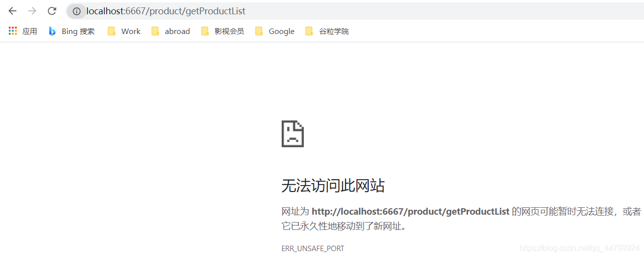
Task: Click the blog.csdn.net watermark text
Action: click(579, 248)
